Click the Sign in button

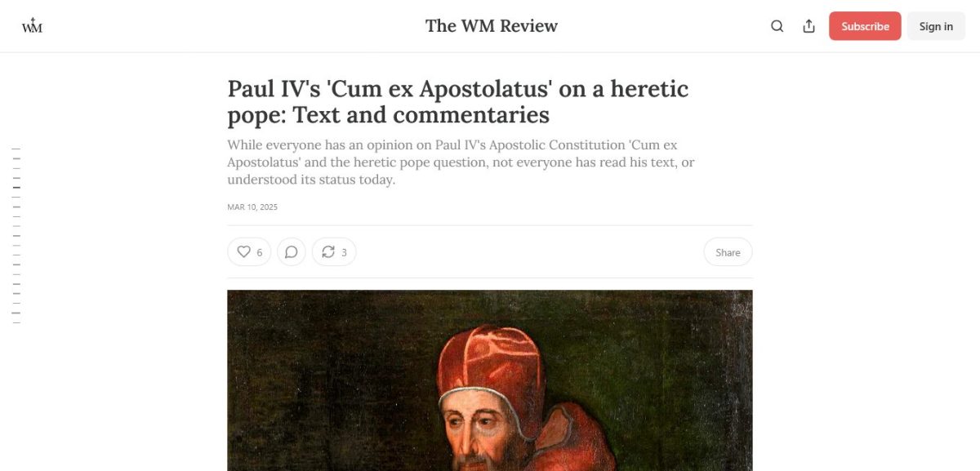tap(936, 26)
